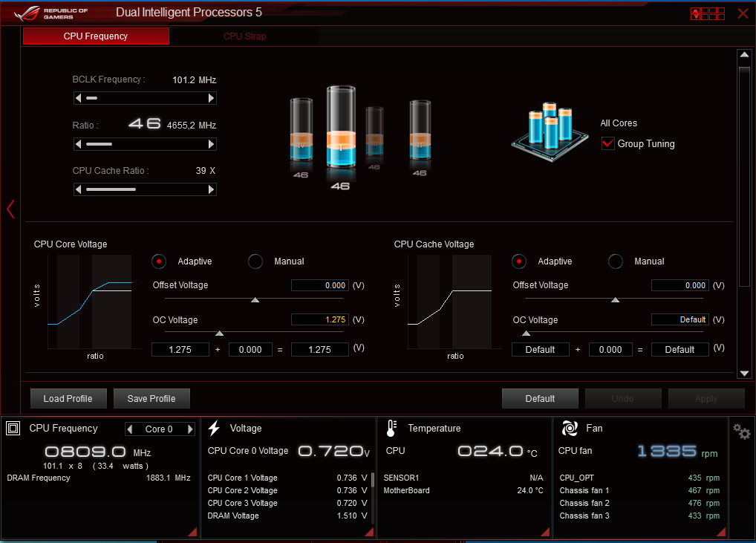Click the CPU Cache Ratio slider track

(145, 189)
